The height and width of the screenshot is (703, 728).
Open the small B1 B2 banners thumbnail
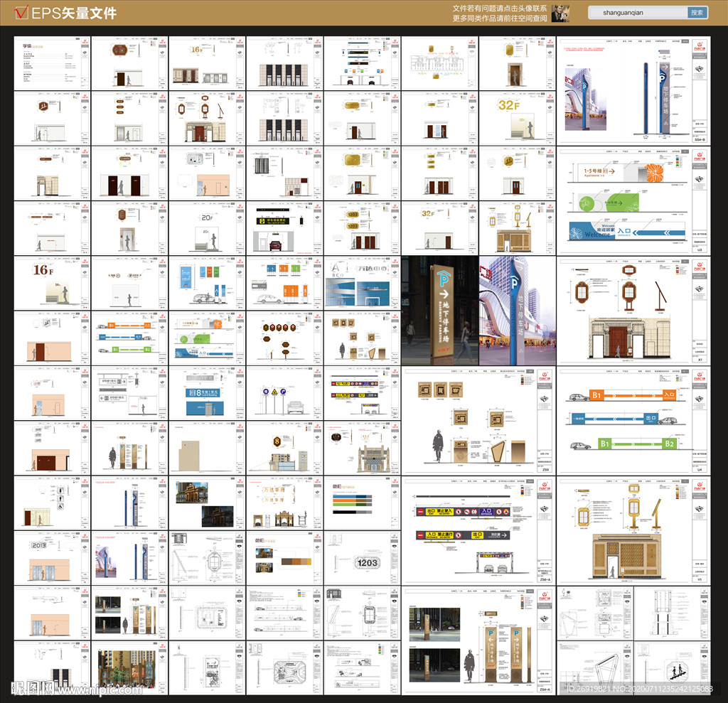click(129, 338)
